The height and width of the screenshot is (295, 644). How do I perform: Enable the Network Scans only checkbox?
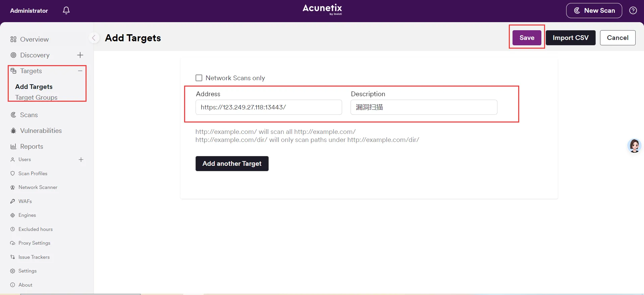[199, 78]
